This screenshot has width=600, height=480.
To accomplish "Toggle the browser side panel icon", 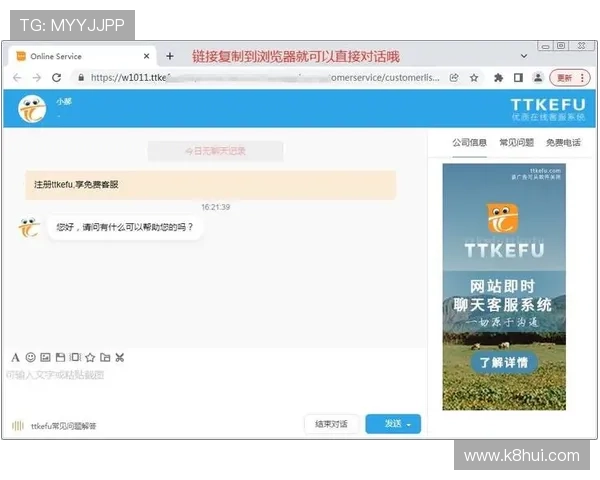I will pyautogui.click(x=518, y=78).
